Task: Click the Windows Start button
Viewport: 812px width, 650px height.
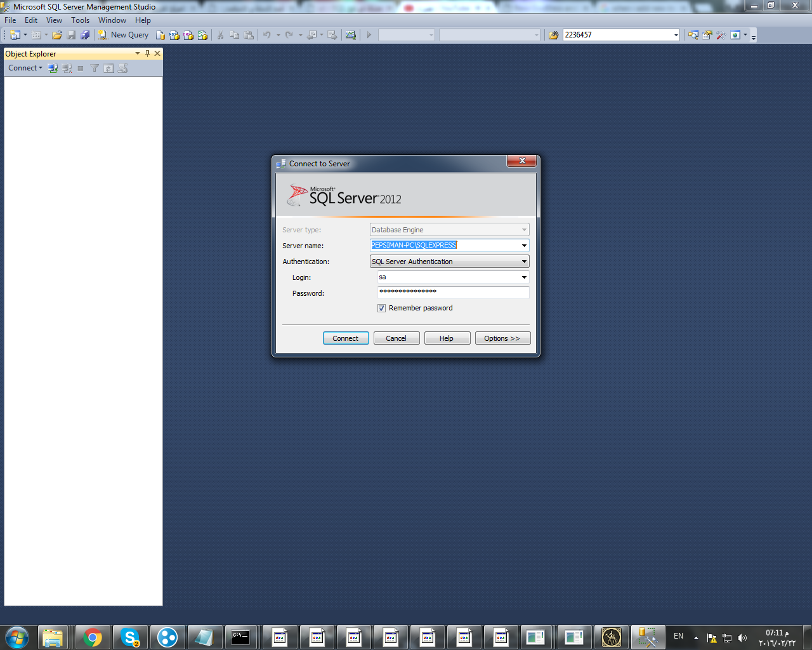Action: (x=16, y=637)
